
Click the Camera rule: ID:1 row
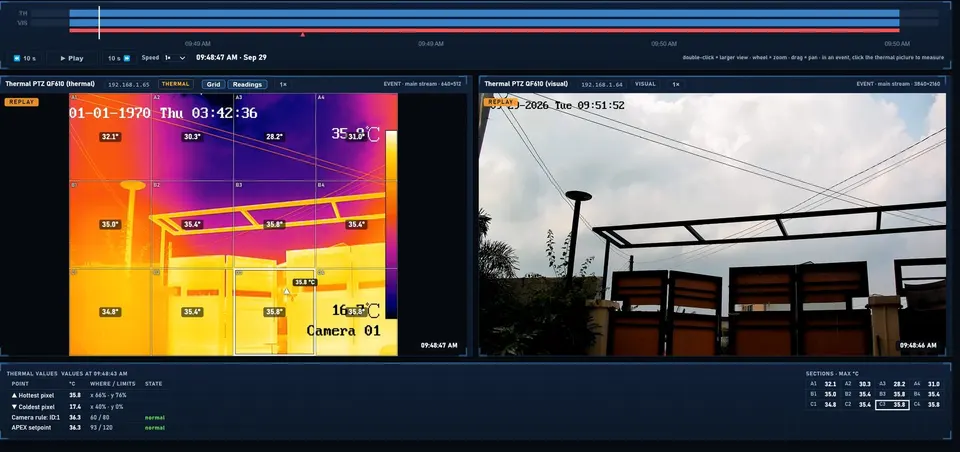click(x=89, y=417)
